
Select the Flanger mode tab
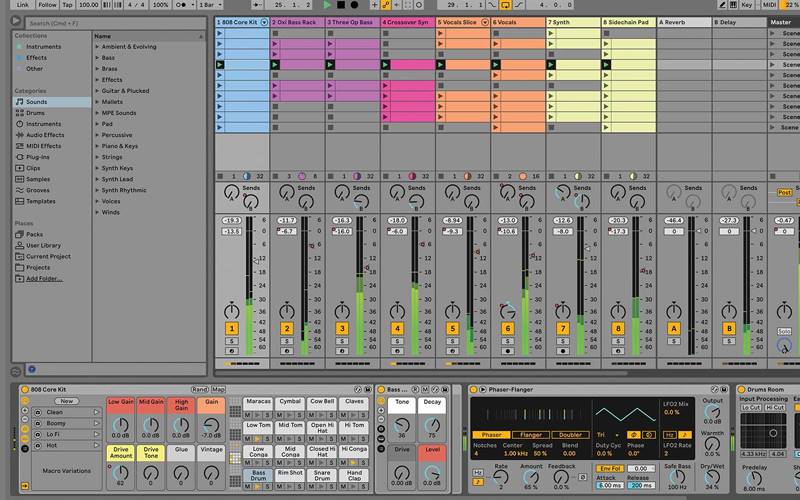(532, 435)
